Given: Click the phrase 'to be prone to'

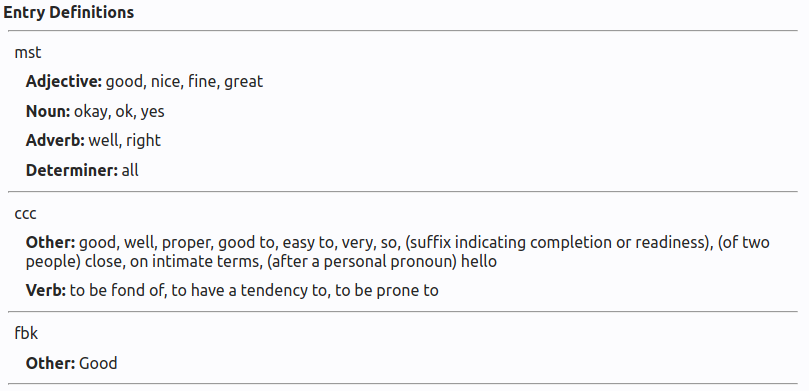Looking at the screenshot, I should [x=387, y=290].
